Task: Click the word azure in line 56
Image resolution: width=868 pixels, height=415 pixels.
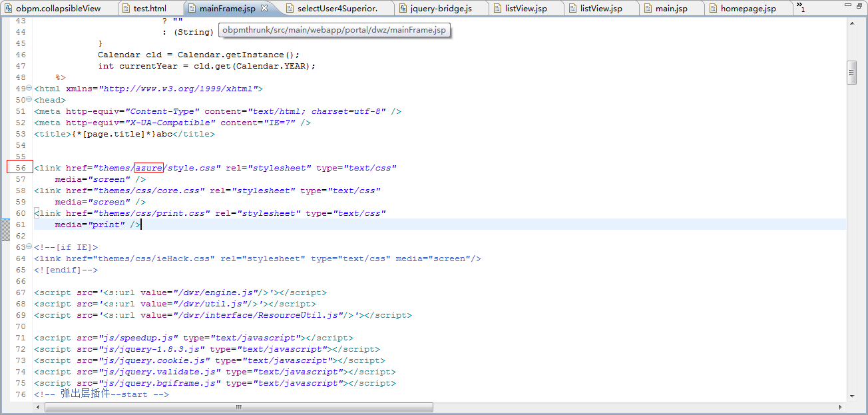Action: tap(149, 168)
